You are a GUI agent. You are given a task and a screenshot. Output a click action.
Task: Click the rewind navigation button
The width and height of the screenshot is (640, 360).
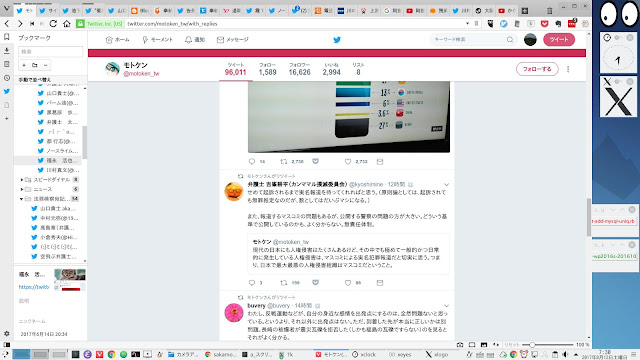pos(32,24)
